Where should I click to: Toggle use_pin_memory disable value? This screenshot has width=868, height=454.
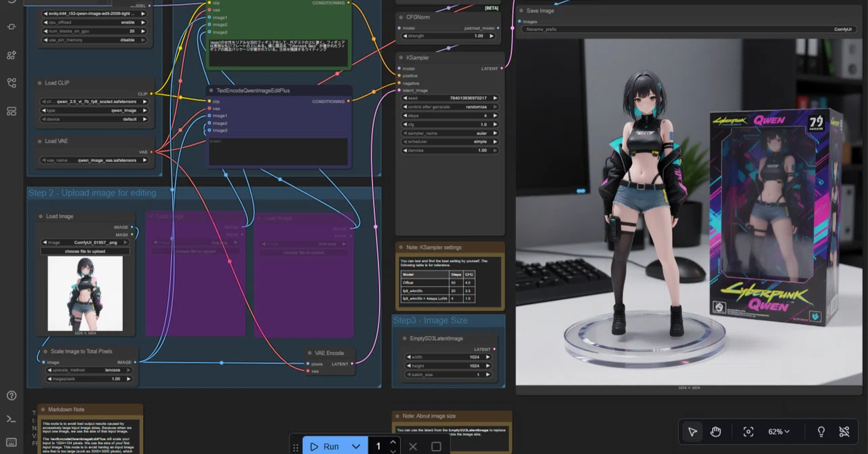click(x=95, y=40)
